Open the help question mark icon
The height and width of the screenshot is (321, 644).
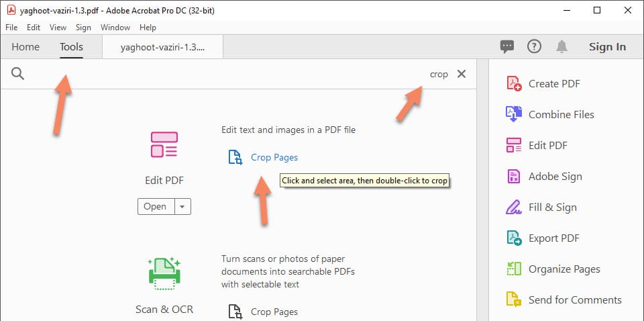(x=534, y=46)
